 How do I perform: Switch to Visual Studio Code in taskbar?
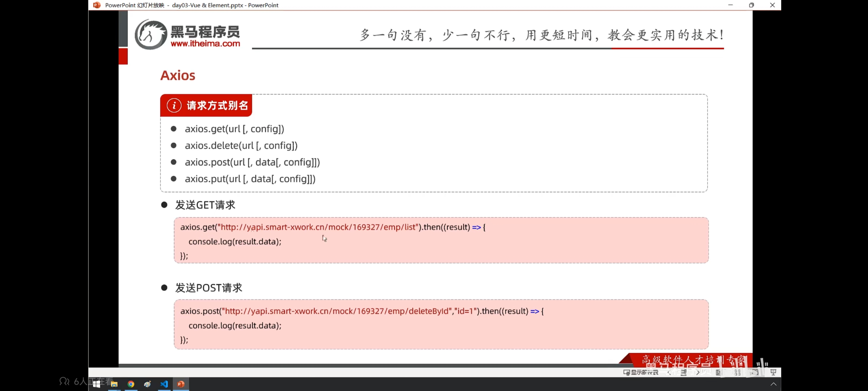pyautogui.click(x=164, y=384)
